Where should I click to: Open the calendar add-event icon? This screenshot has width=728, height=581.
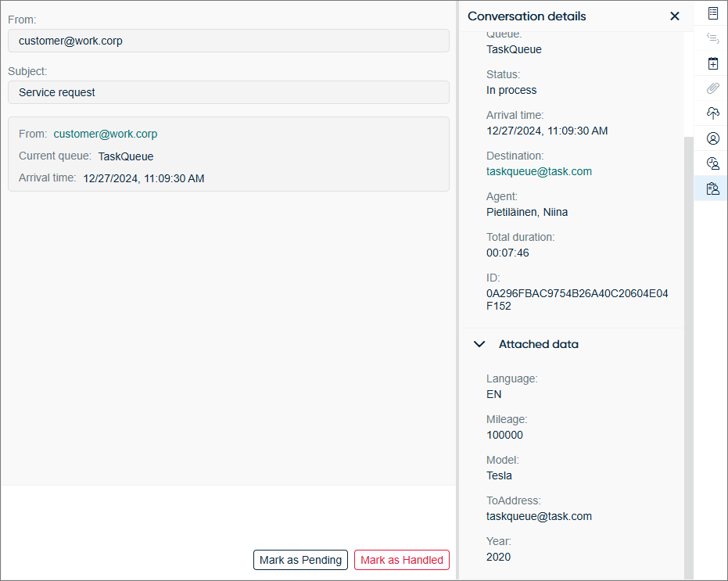tap(712, 63)
